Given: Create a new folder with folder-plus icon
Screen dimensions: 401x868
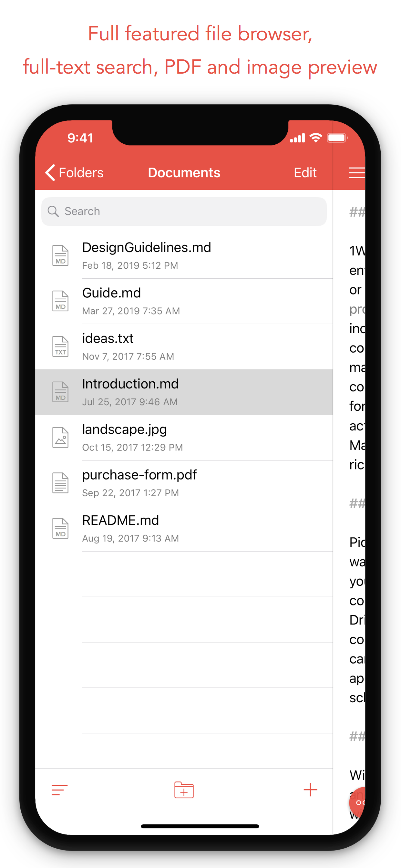Looking at the screenshot, I should [x=184, y=790].
